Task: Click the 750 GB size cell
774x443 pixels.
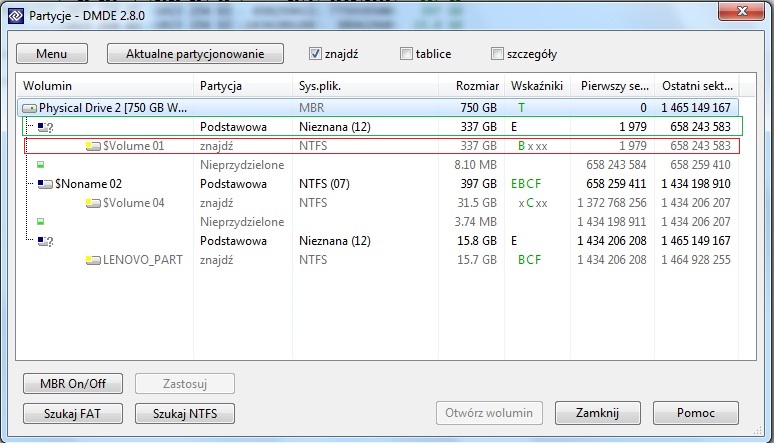Action: click(x=478, y=108)
